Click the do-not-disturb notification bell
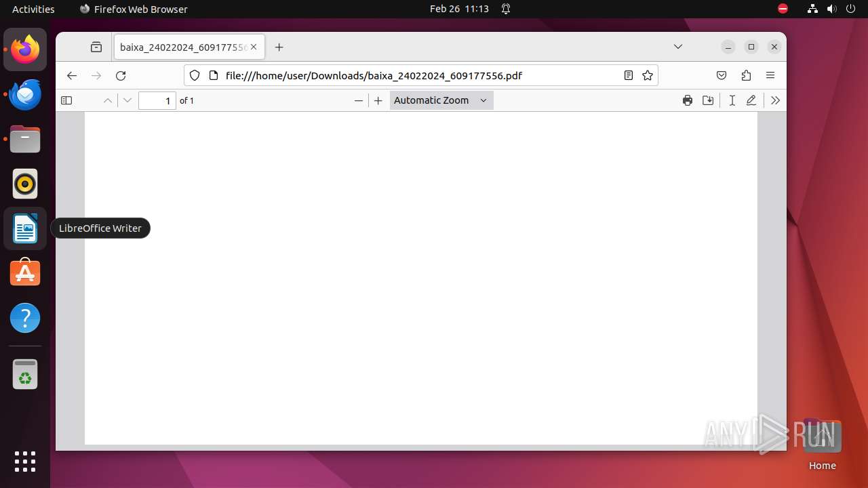868x488 pixels. tap(506, 9)
